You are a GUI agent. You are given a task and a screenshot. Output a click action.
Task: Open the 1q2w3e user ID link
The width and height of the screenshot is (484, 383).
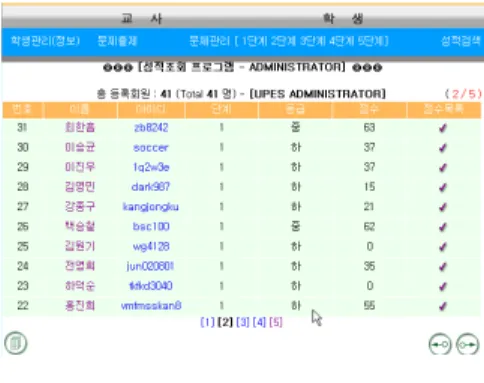(151, 167)
